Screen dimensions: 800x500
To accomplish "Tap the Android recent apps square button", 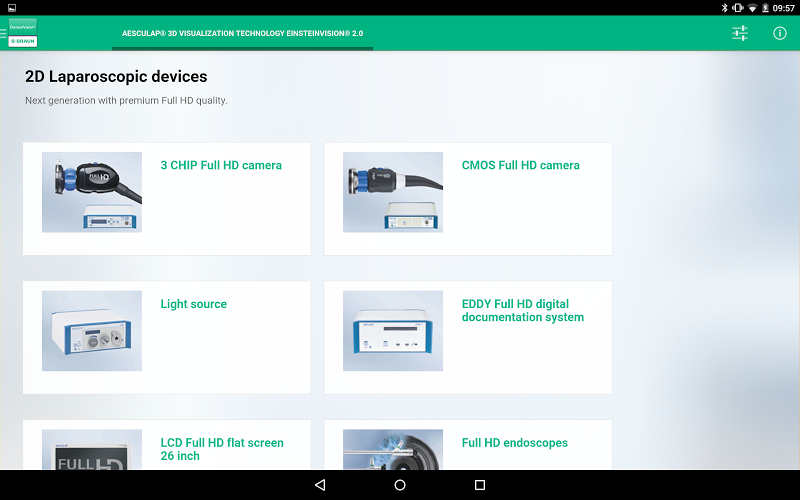I will 480,485.
